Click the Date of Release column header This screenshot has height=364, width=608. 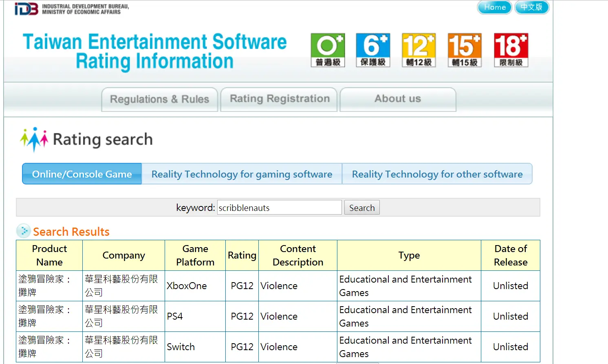[x=511, y=255]
